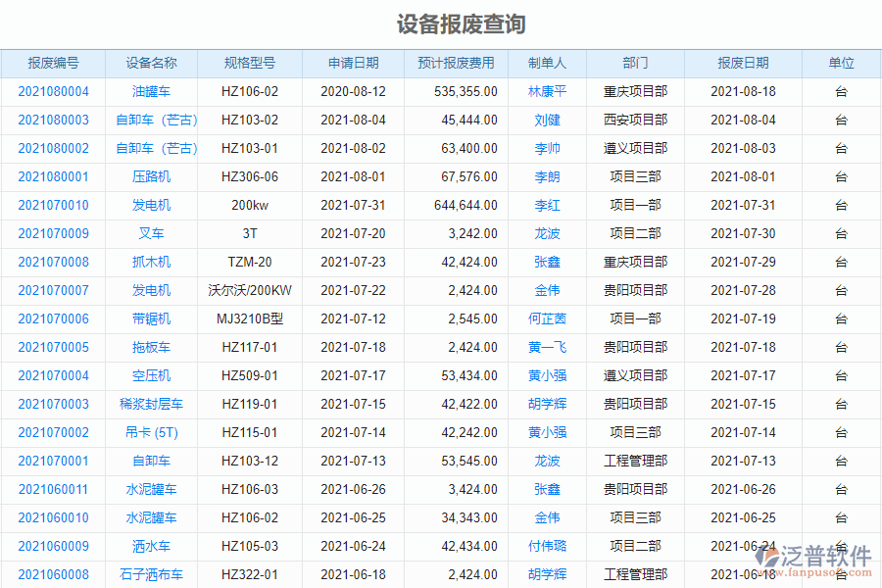Open scrap record 2021070010

[x=52, y=205]
